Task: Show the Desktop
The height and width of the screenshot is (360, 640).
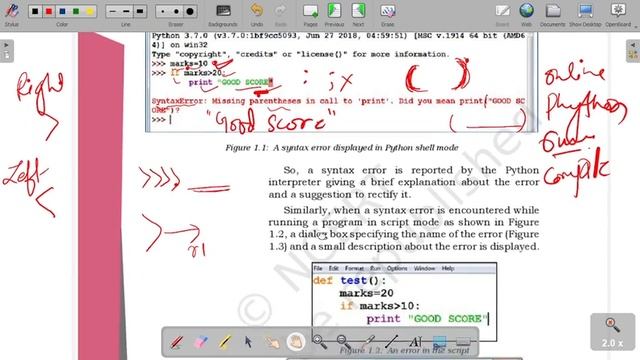Action: point(585,15)
